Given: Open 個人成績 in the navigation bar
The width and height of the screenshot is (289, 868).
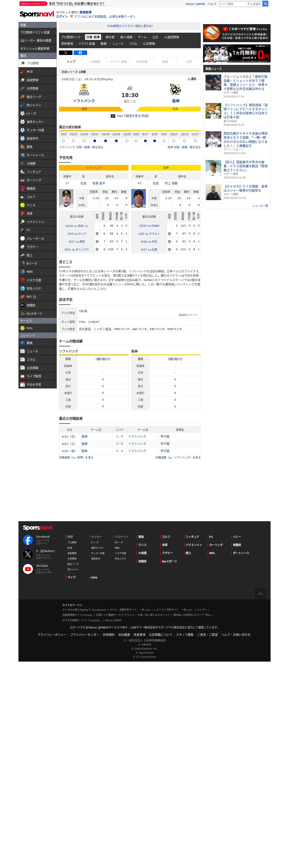Looking at the screenshot, I should tap(126, 37).
